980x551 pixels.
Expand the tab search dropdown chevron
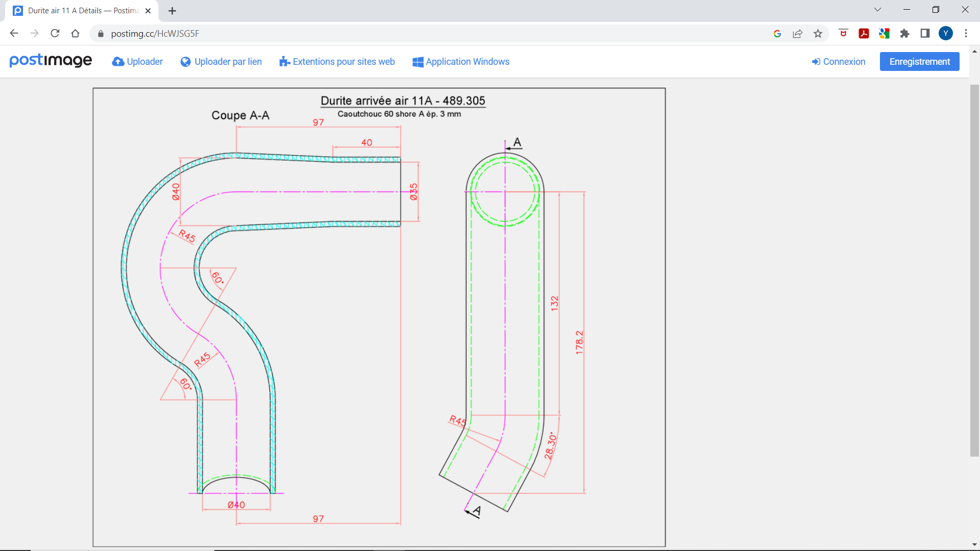pyautogui.click(x=877, y=10)
